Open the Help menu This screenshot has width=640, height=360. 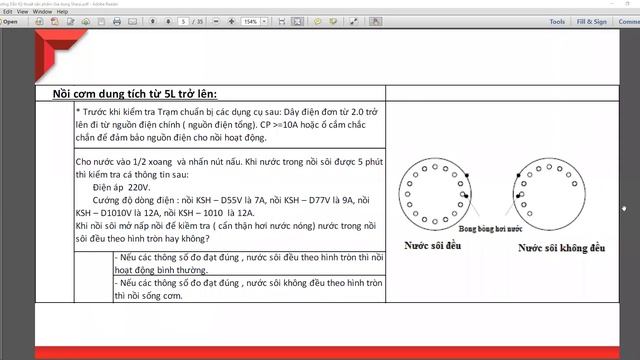pyautogui.click(x=62, y=12)
